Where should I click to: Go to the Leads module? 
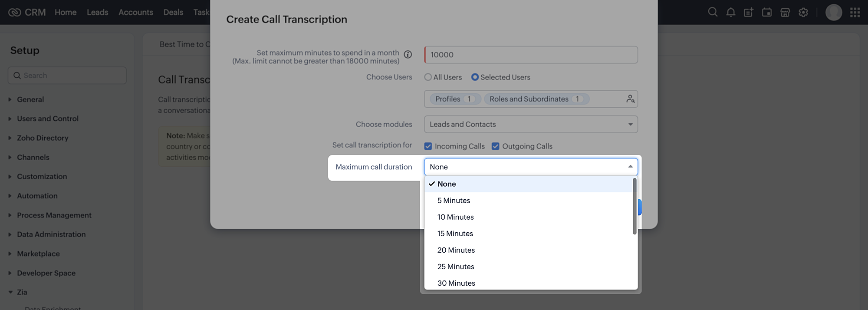tap(97, 12)
